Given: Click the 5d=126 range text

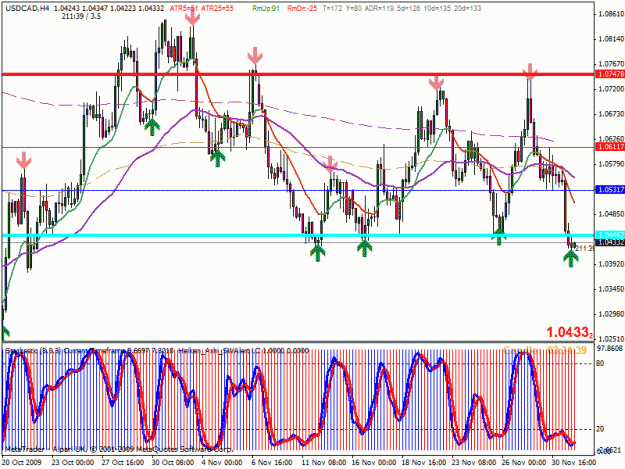Looking at the screenshot, I should 409,8.
